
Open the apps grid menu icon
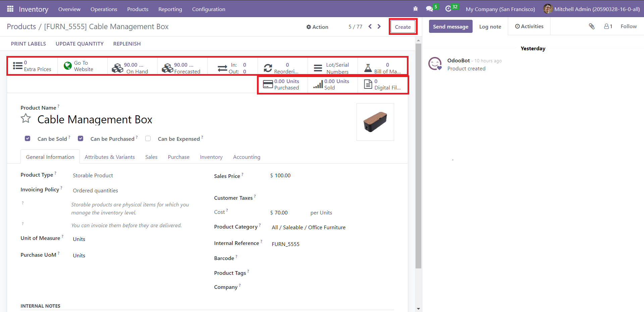pyautogui.click(x=10, y=9)
